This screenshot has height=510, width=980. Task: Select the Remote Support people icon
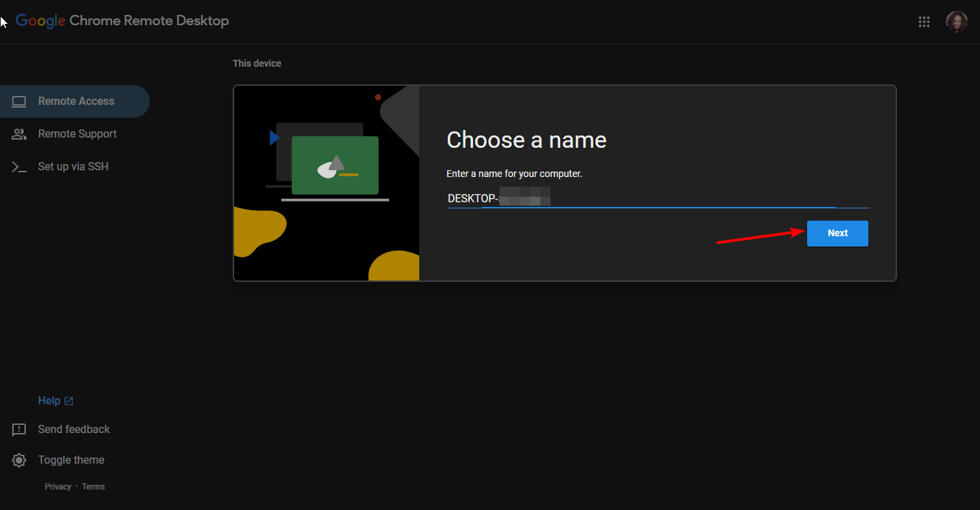pos(19,134)
